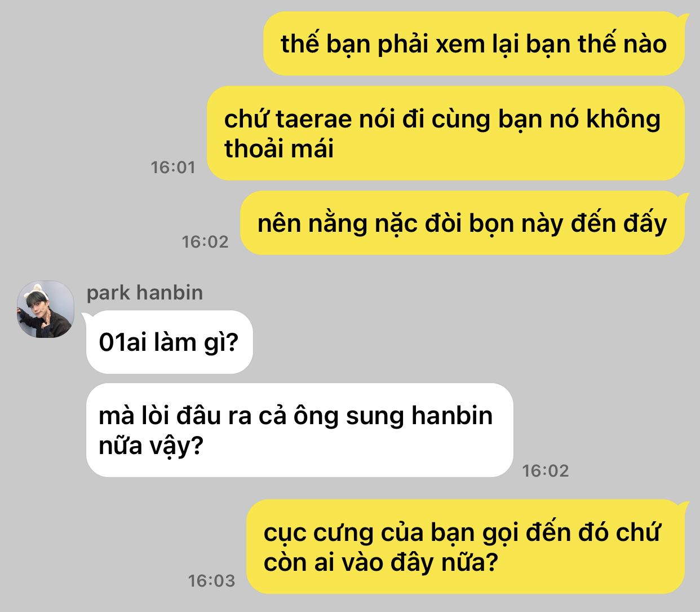Tap the words 'cục cưng' in the last message

(318, 533)
